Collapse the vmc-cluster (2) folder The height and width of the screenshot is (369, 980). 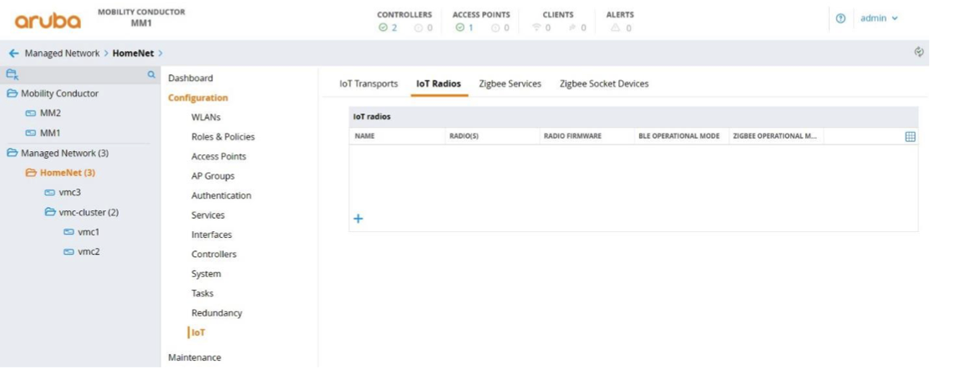[x=52, y=212]
